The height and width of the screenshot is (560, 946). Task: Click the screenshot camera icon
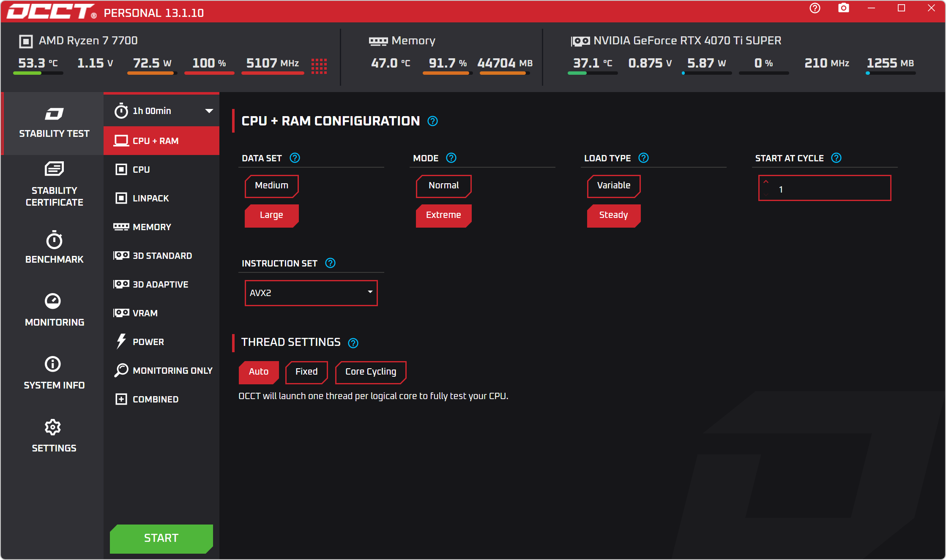tap(843, 8)
